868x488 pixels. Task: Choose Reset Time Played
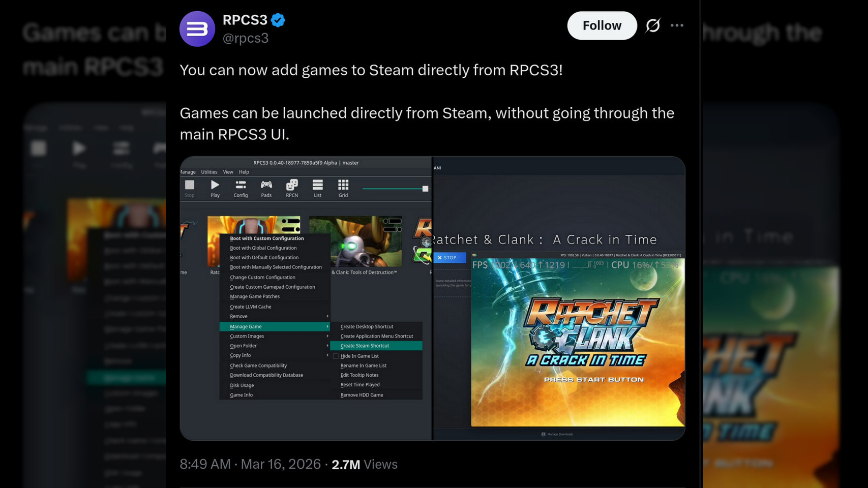[x=376, y=385]
